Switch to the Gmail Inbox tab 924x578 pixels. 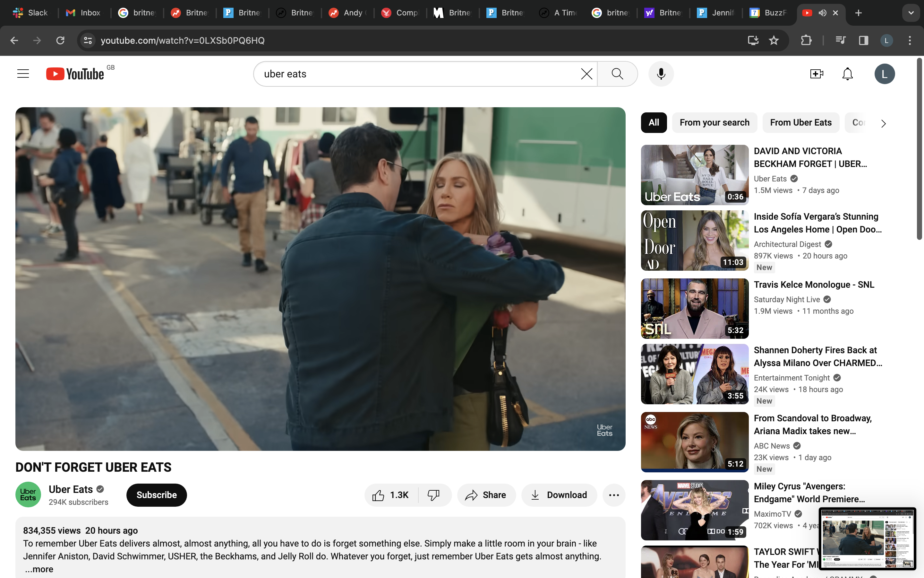pyautogui.click(x=83, y=13)
